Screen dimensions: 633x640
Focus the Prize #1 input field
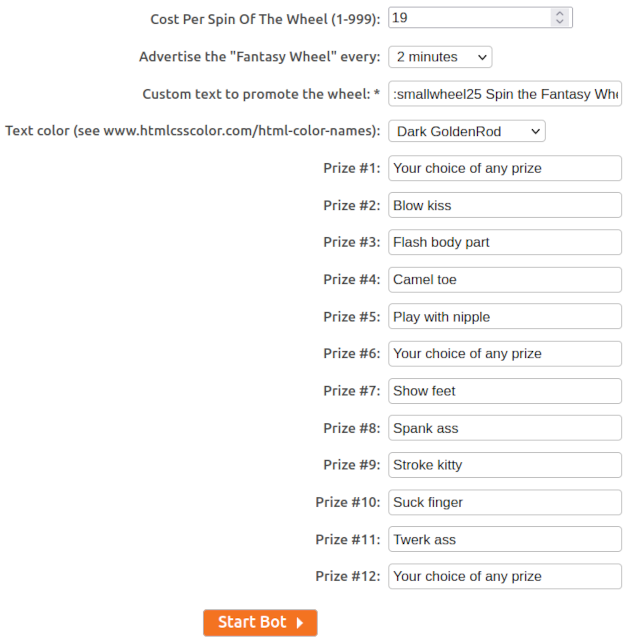(x=505, y=168)
